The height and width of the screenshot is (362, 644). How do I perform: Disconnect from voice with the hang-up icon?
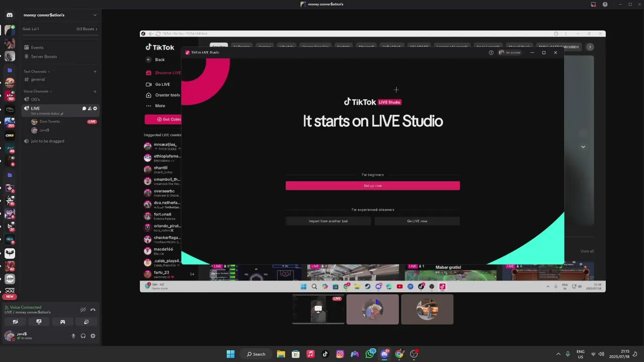[93, 310]
